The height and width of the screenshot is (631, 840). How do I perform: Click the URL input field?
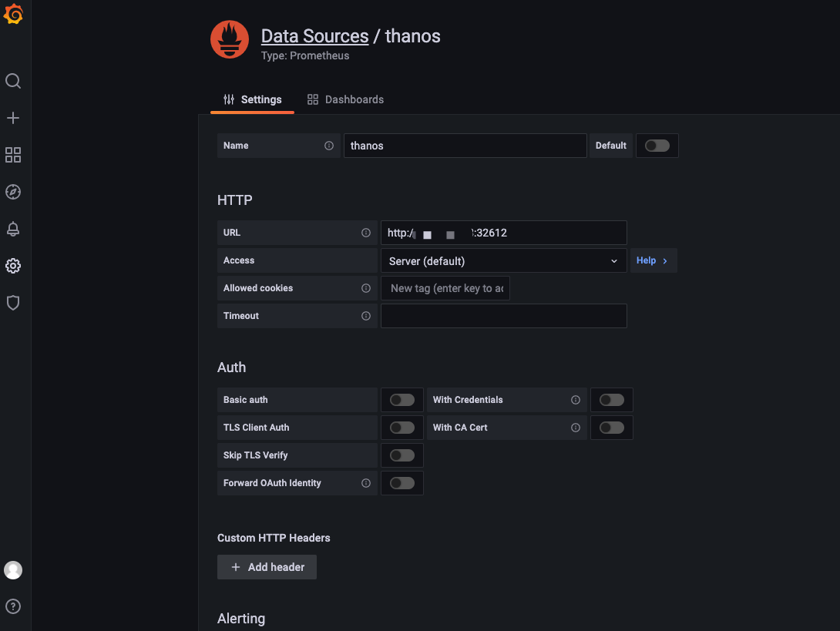click(503, 233)
